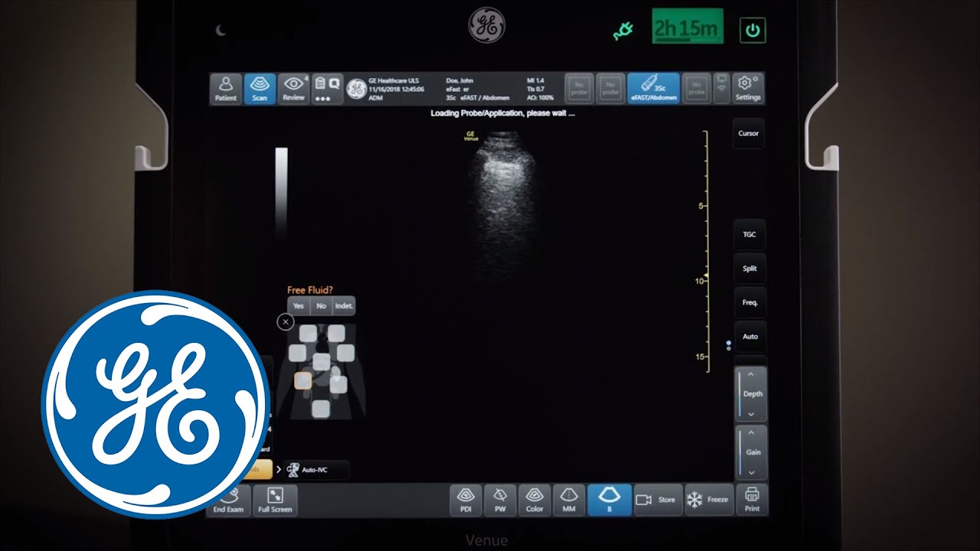Screen dimensions: 980x551
Task: Increase Gain with up chevron
Action: (751, 433)
